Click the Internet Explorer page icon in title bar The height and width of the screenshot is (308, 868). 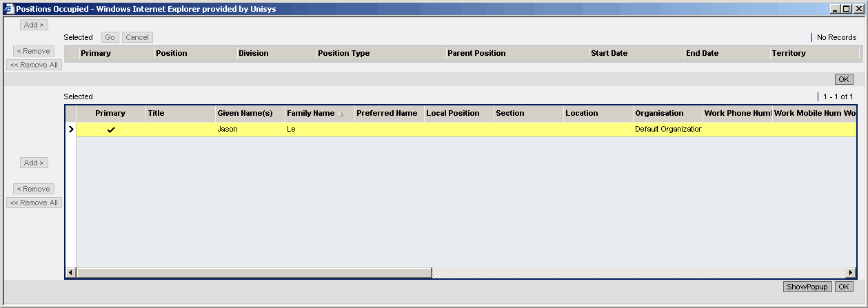point(8,8)
